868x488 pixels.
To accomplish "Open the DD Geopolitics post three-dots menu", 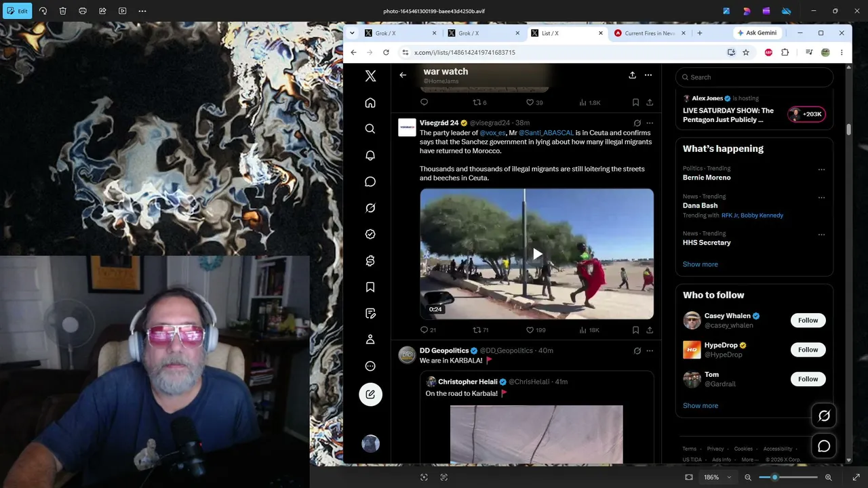I will [x=650, y=351].
